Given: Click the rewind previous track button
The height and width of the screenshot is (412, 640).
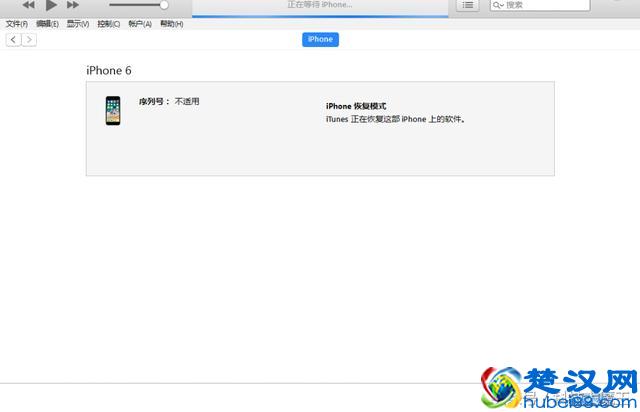Looking at the screenshot, I should coord(29,5).
